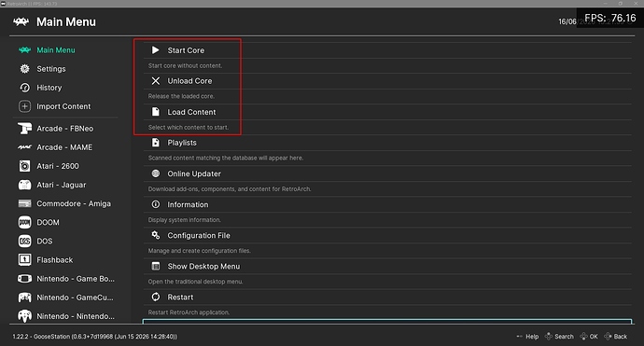Open Settings via the gear icon
The height and width of the screenshot is (346, 644).
pyautogui.click(x=24, y=68)
